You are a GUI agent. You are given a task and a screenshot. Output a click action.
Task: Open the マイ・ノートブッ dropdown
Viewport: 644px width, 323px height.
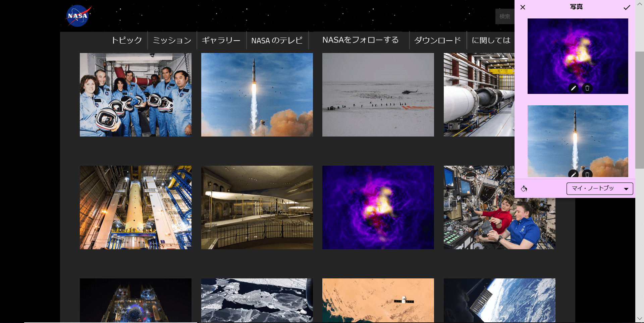tap(600, 189)
